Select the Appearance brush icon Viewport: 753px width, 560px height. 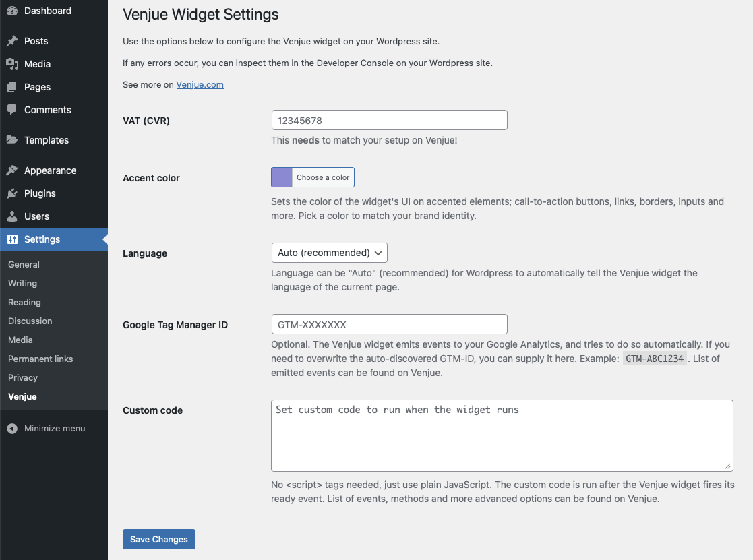click(x=12, y=170)
